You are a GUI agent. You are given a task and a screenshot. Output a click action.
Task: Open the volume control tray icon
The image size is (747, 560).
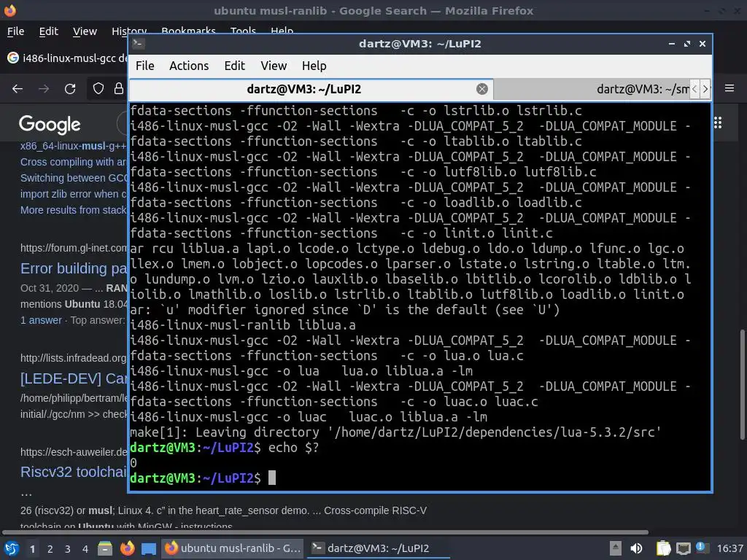tap(636, 548)
